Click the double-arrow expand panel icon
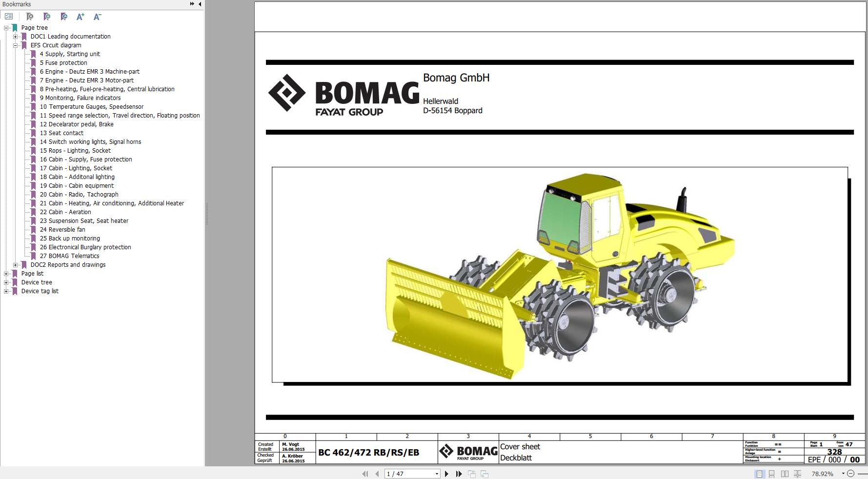The width and height of the screenshot is (868, 479). tap(192, 4)
